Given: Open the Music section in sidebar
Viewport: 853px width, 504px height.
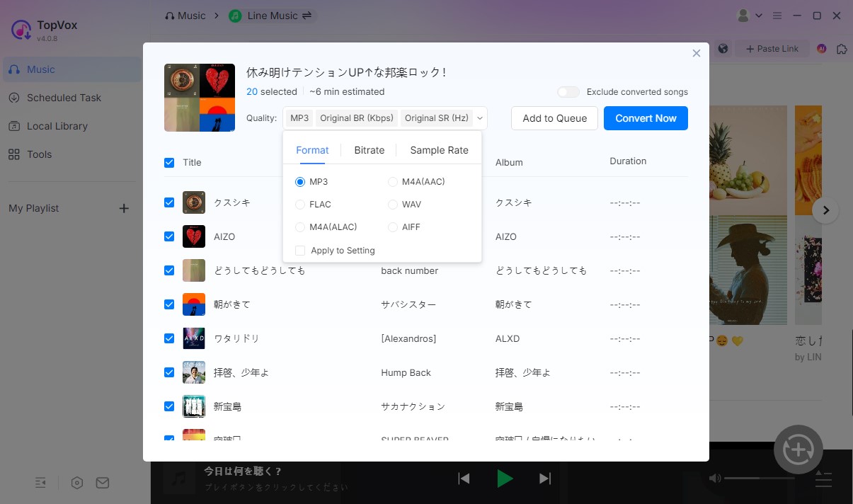Looking at the screenshot, I should pos(71,69).
